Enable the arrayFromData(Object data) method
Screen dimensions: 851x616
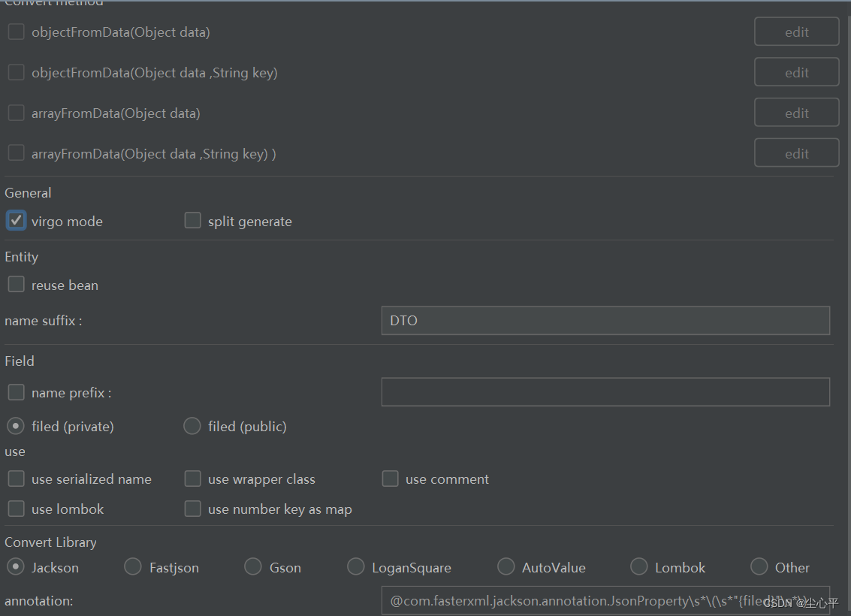(16, 113)
